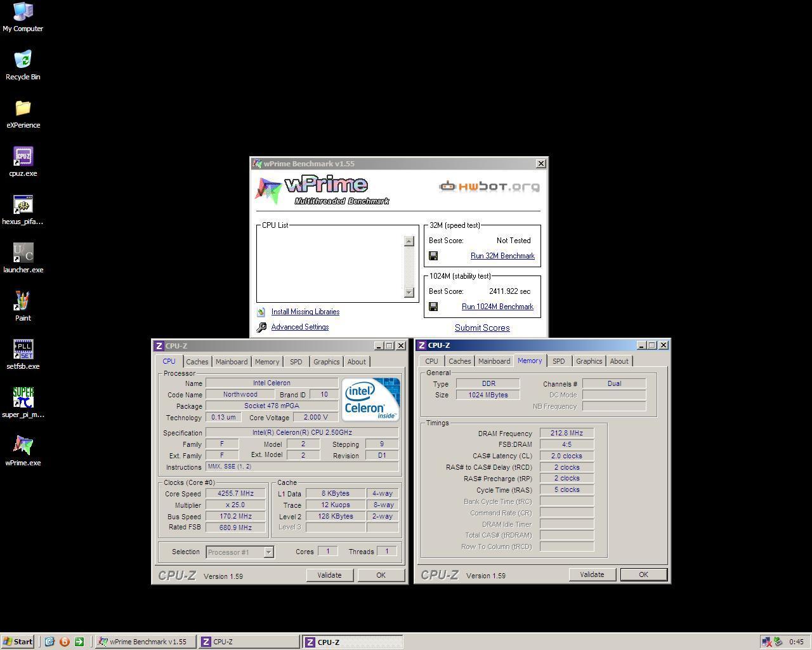The image size is (812, 650).
Task: Click the Specification Intel Celeron 2.50GHz field
Action: [x=302, y=433]
